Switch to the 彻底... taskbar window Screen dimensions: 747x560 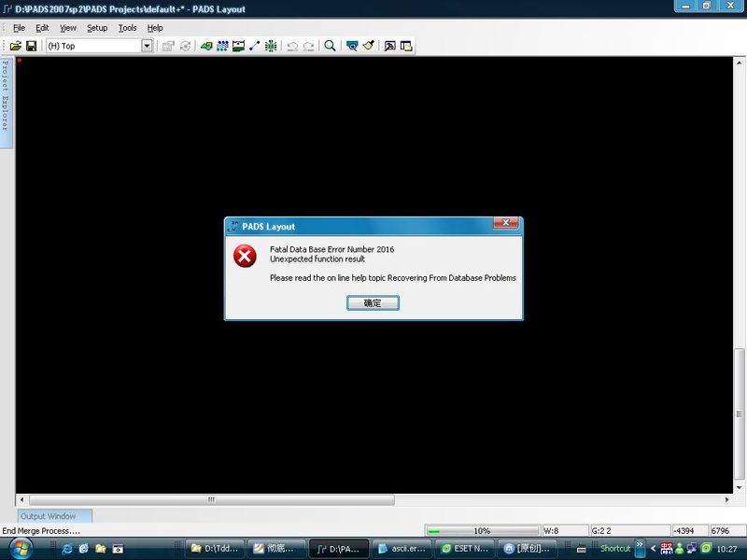coord(277,549)
